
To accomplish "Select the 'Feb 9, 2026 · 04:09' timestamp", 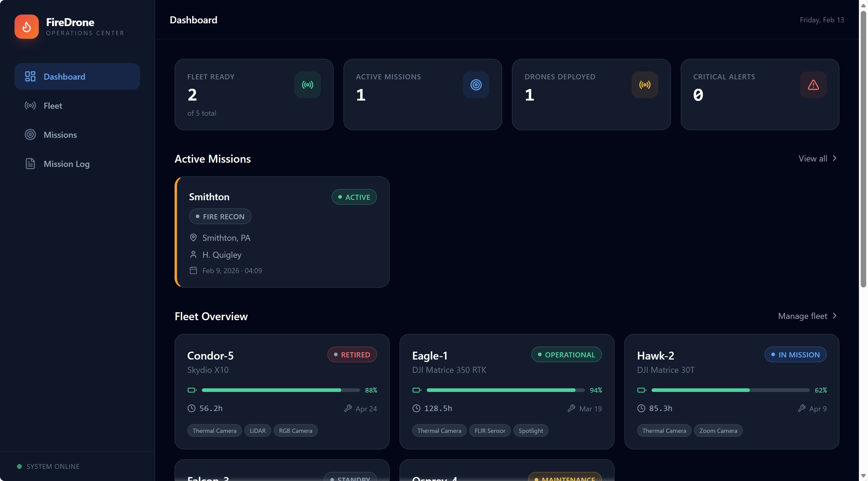I will pyautogui.click(x=232, y=271).
